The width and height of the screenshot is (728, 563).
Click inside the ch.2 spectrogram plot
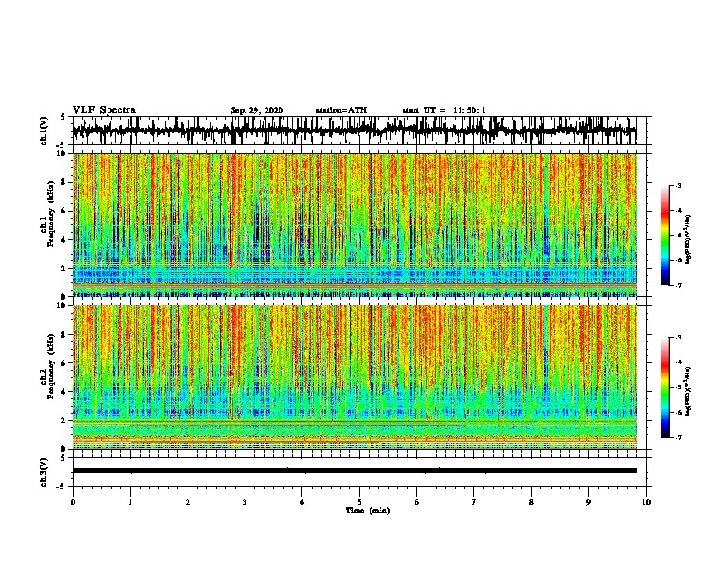point(354,377)
